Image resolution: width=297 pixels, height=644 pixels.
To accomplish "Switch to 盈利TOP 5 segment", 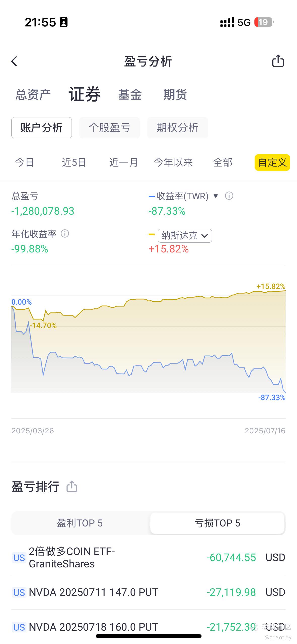I will 80,523.
